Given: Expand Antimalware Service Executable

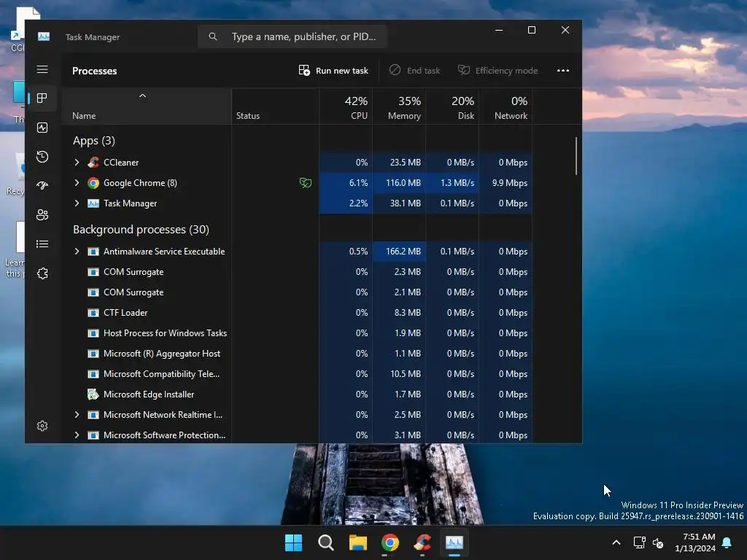Looking at the screenshot, I should click(77, 252).
